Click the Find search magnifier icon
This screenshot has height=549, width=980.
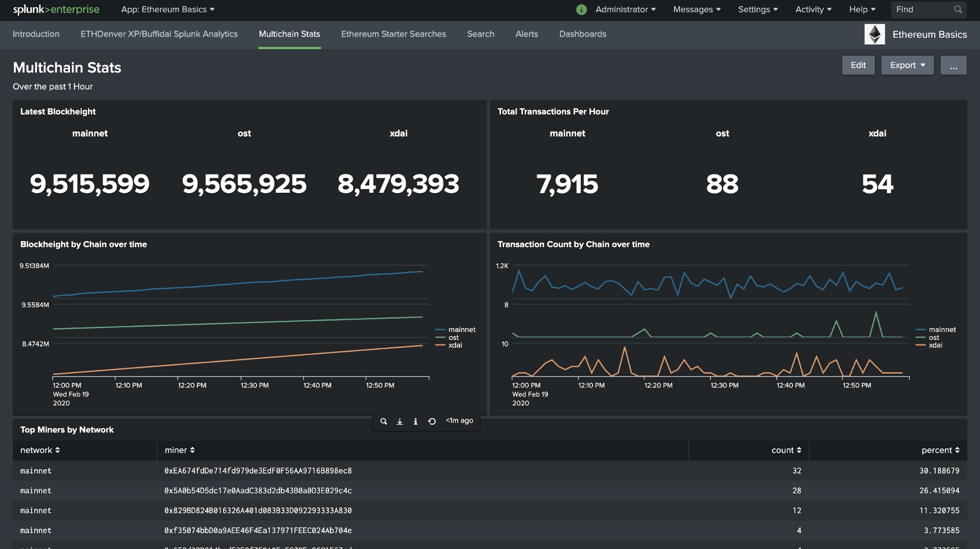click(x=958, y=9)
